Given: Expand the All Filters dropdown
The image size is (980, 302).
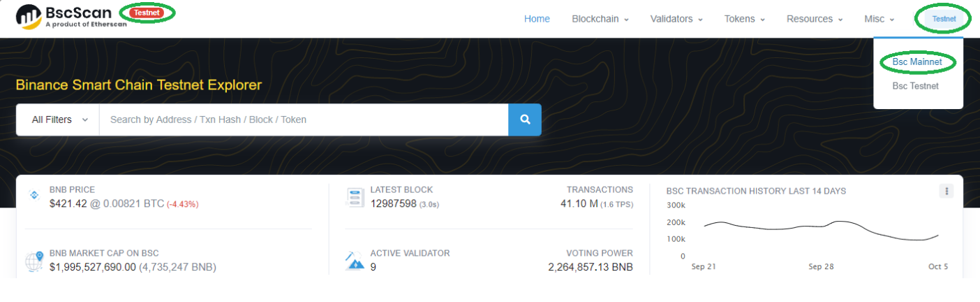Looking at the screenshot, I should pos(60,120).
